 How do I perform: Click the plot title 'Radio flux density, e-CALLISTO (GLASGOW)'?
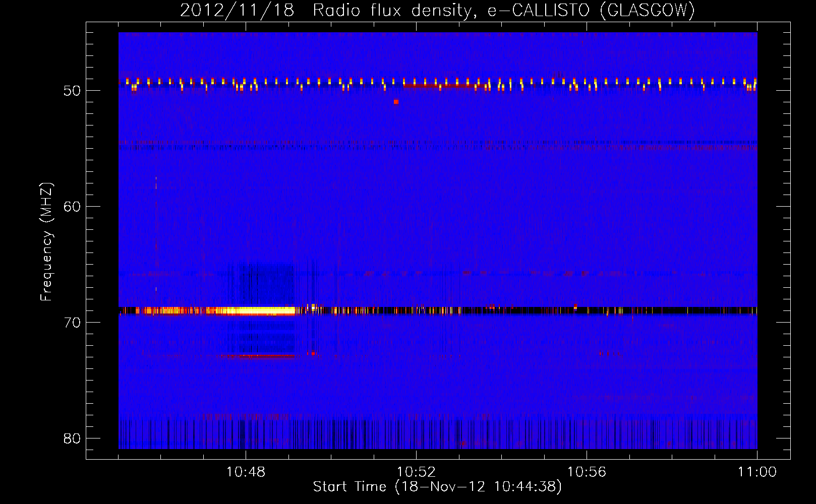pyautogui.click(x=504, y=10)
